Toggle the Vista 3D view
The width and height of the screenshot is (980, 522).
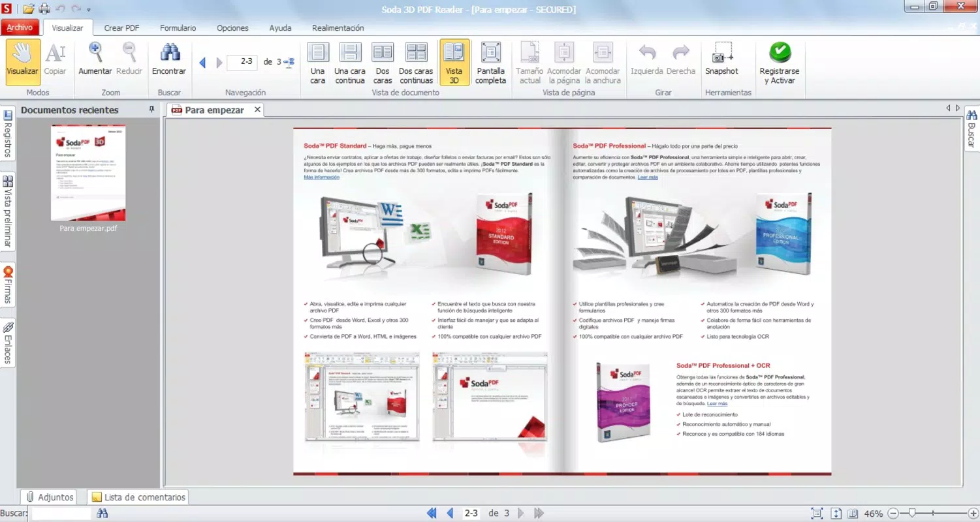coord(454,62)
